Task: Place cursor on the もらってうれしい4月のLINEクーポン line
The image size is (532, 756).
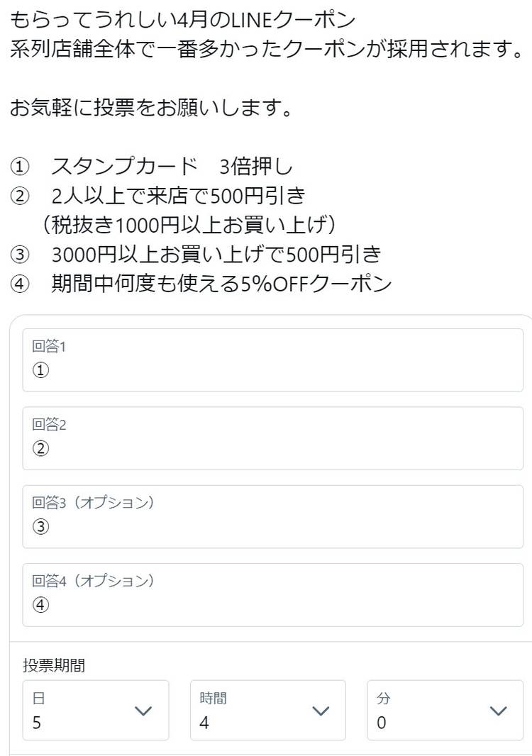Action: (183, 18)
